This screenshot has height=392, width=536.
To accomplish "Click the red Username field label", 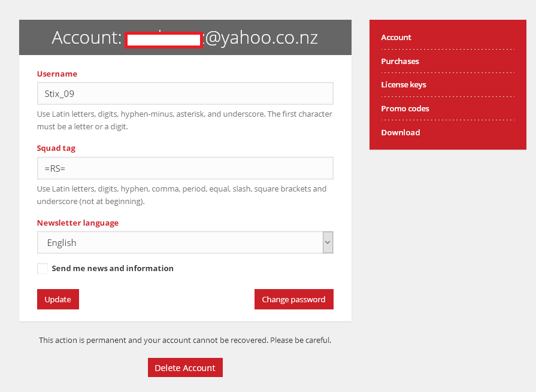I will click(57, 74).
